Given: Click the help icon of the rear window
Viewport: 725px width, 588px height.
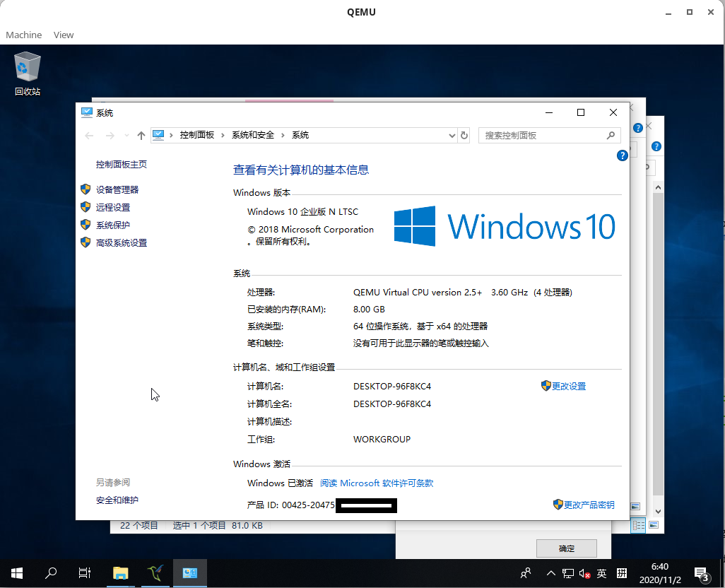Looking at the screenshot, I should [x=656, y=146].
